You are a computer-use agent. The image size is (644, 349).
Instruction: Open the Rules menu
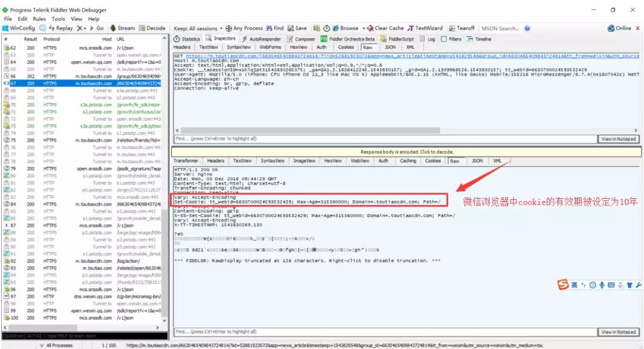[x=39, y=19]
